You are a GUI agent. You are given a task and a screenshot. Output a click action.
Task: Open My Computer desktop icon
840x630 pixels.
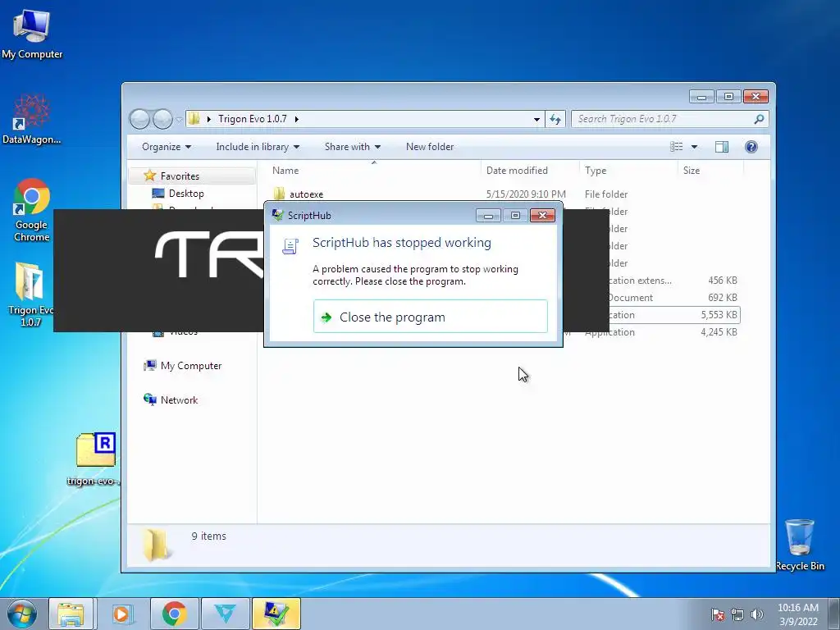point(32,34)
